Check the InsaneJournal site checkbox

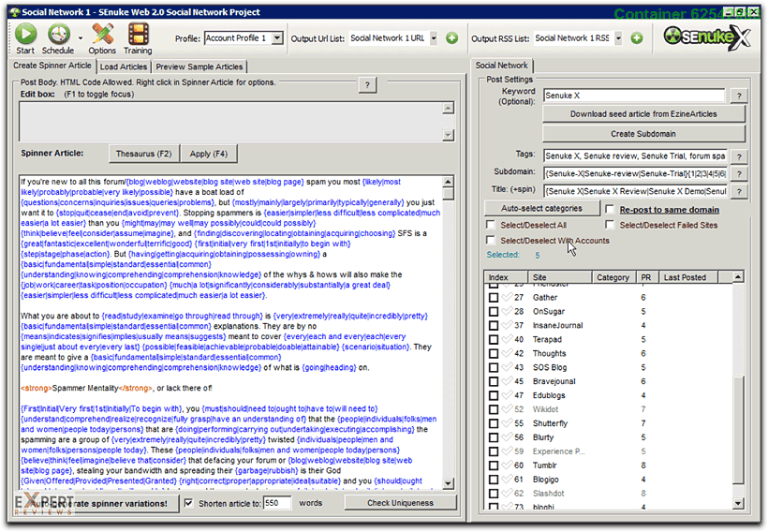point(494,325)
